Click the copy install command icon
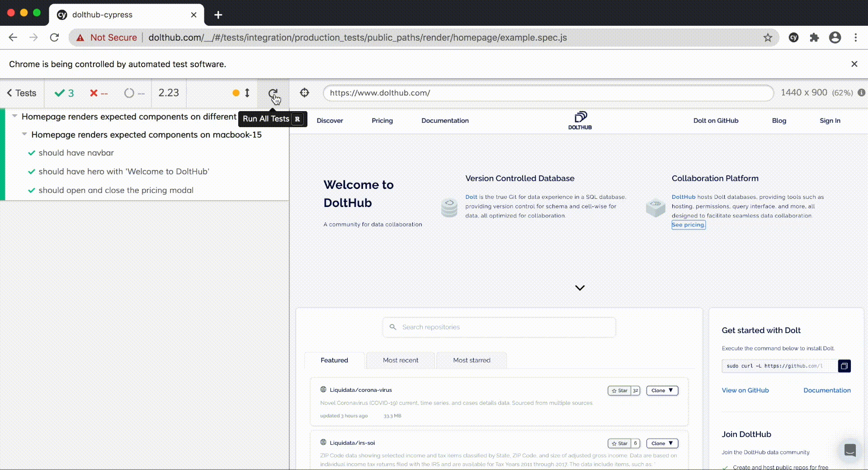This screenshot has width=868, height=470. [x=844, y=367]
